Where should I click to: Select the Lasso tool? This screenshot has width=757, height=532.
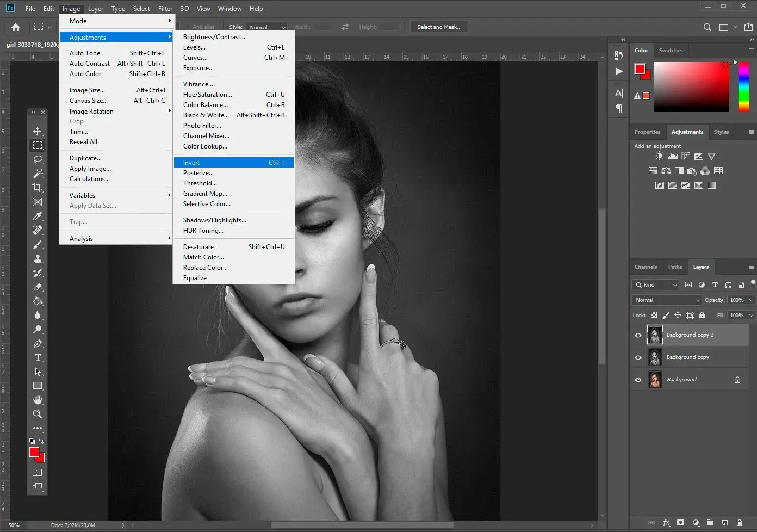[38, 159]
